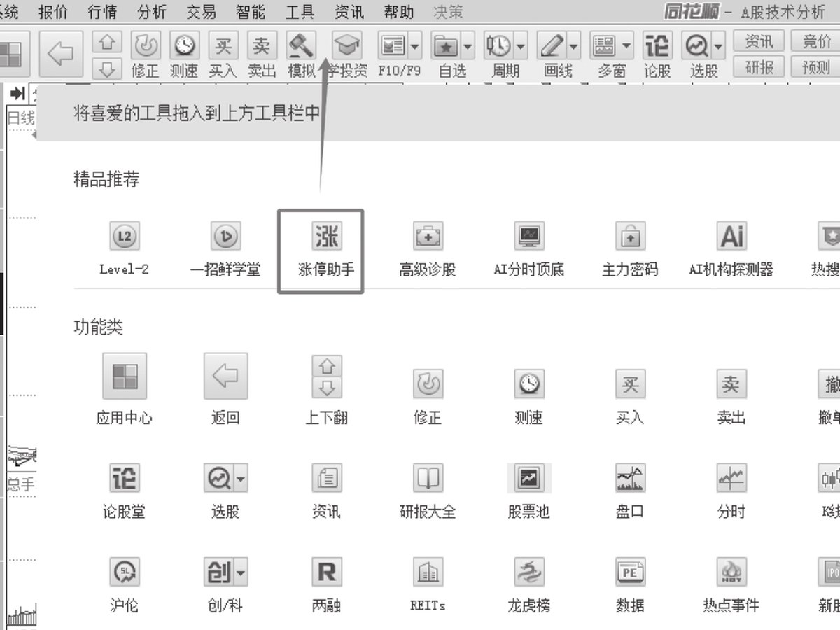Image resolution: width=840 pixels, height=630 pixels.
Task: Select the 论股堂 tool icon
Action: pos(125,478)
